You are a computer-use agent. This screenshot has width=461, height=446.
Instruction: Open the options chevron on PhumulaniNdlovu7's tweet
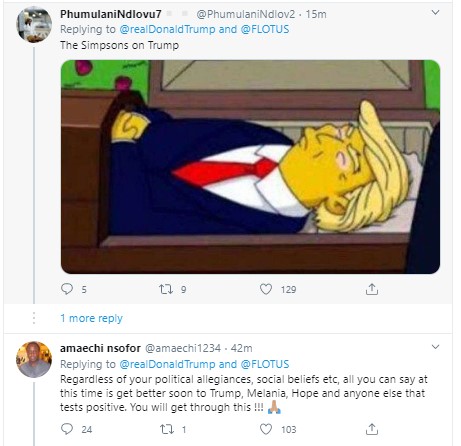435,13
